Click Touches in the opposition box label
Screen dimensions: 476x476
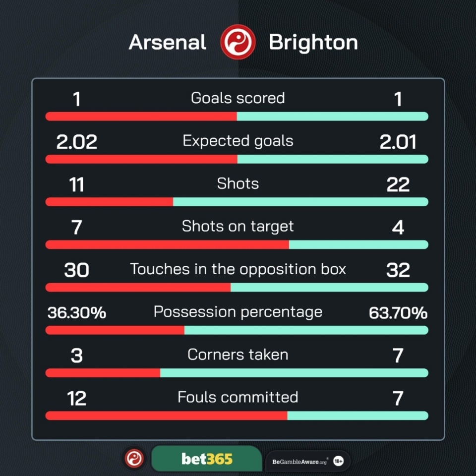238,270
